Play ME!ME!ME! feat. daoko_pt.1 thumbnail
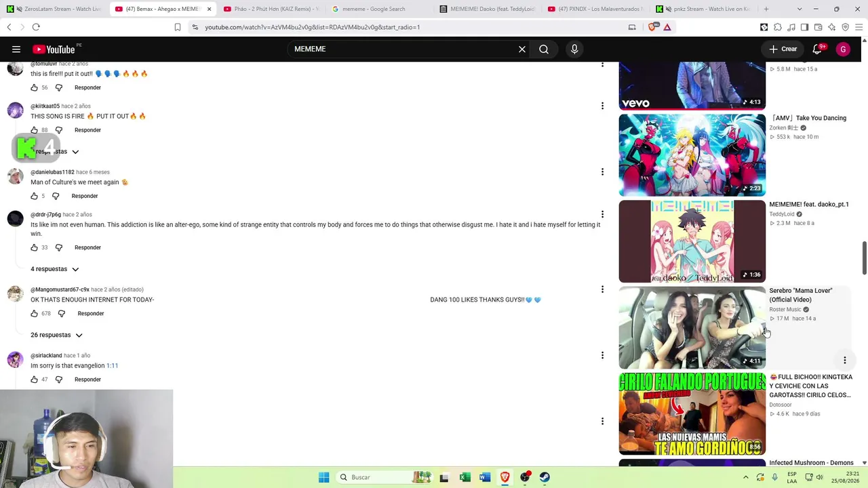Screen dimensions: 868x488 tap(692, 241)
